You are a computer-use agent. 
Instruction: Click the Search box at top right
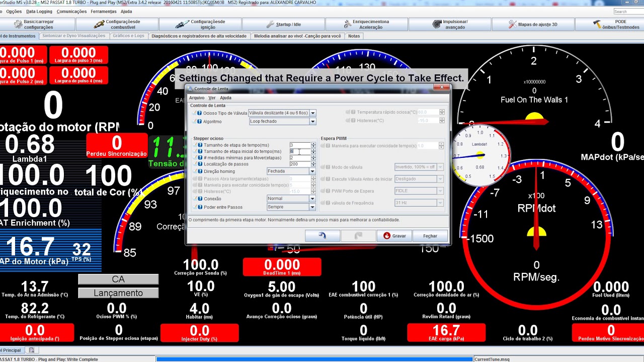click(628, 12)
